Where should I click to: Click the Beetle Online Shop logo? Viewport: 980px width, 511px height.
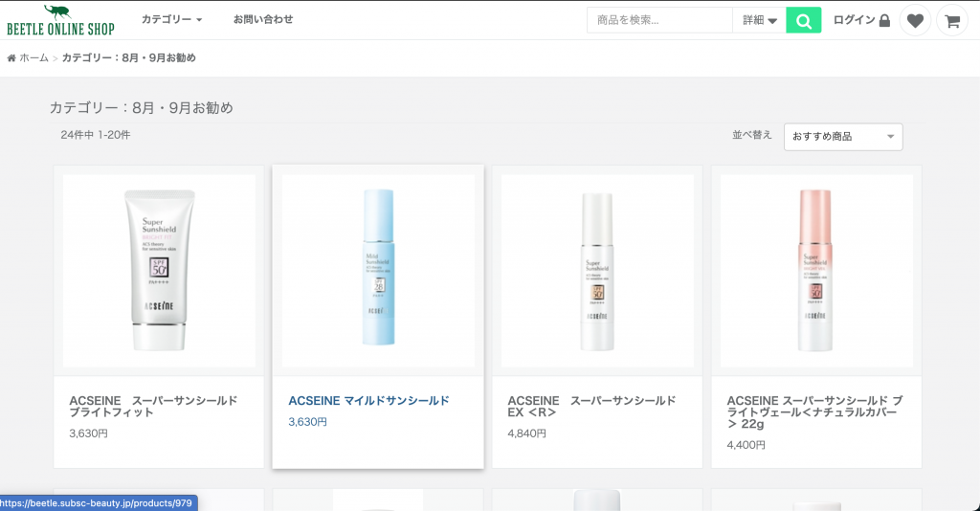pyautogui.click(x=60, y=21)
